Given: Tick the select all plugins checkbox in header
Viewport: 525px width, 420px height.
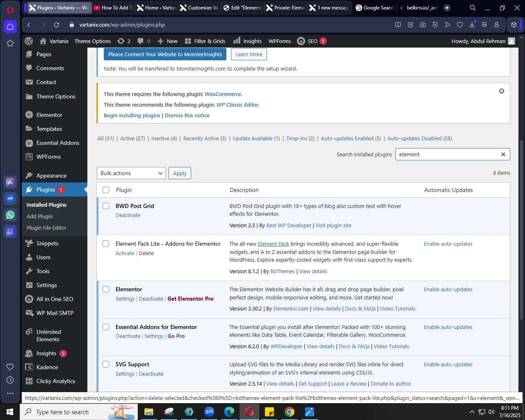Looking at the screenshot, I should pyautogui.click(x=106, y=190).
